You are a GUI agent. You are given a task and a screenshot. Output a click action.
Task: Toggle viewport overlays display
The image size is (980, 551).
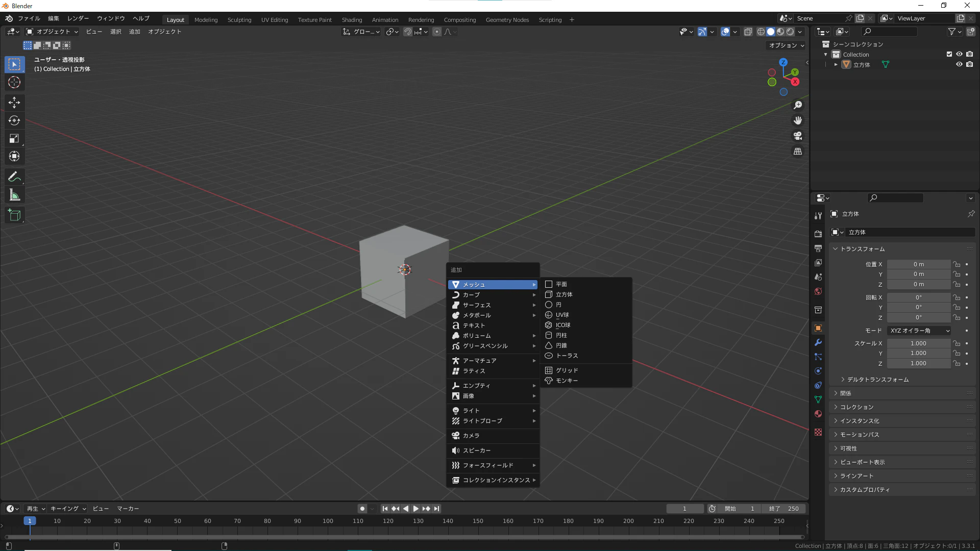[725, 32]
